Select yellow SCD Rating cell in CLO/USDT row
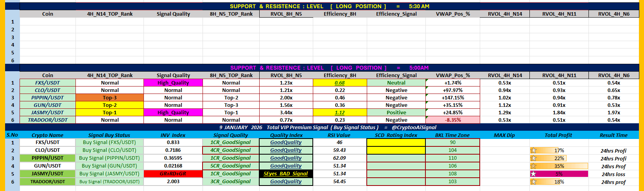644x191 pixels. point(396,150)
